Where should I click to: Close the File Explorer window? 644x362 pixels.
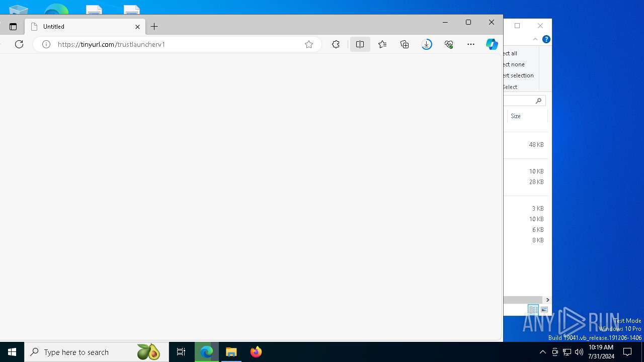pos(540,26)
